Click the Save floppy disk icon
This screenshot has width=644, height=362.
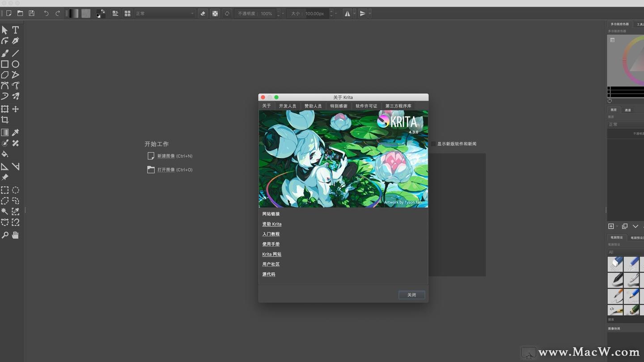coord(32,13)
